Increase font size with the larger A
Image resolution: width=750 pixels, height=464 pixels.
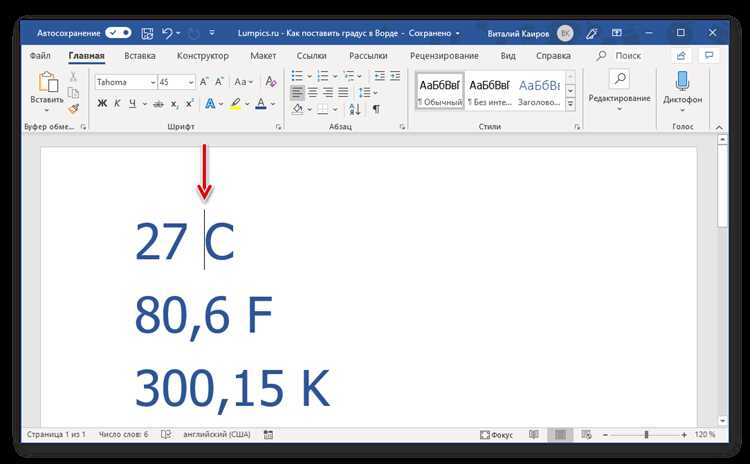click(x=204, y=82)
